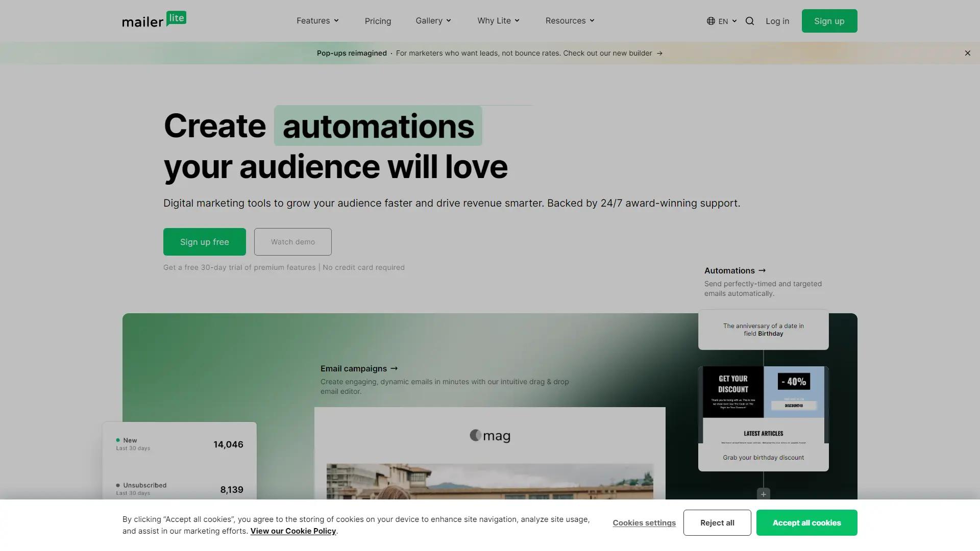Open search on the navigation bar
This screenshot has height=551, width=980.
click(x=749, y=21)
